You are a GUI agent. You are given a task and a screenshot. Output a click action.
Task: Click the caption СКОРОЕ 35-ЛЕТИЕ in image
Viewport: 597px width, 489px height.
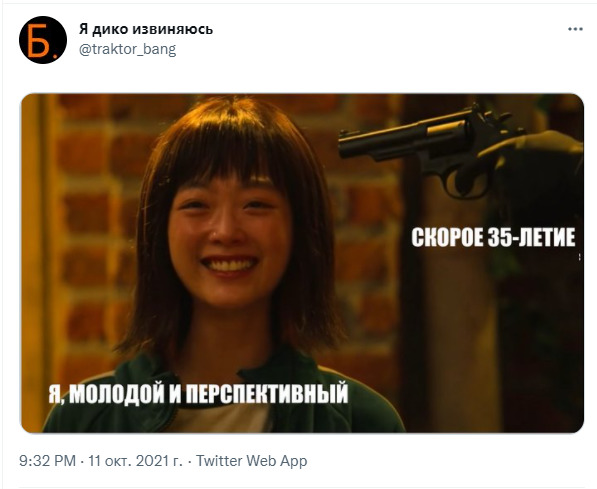tap(493, 237)
